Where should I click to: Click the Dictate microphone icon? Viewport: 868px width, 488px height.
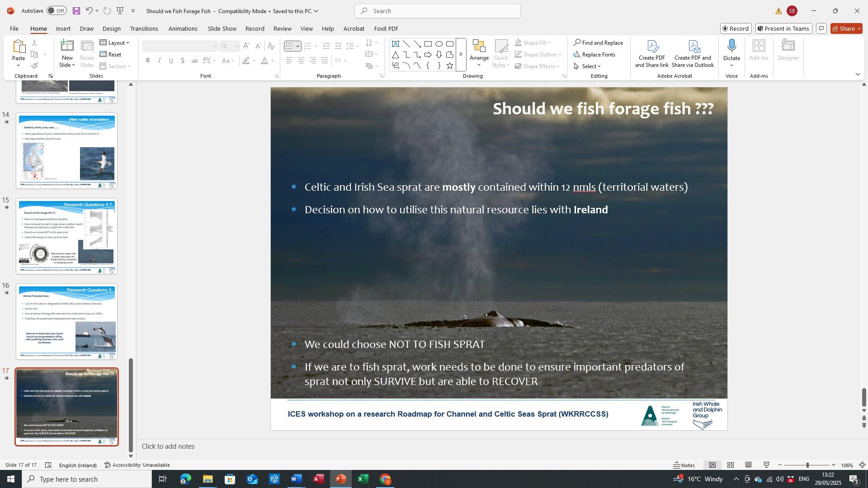[731, 46]
